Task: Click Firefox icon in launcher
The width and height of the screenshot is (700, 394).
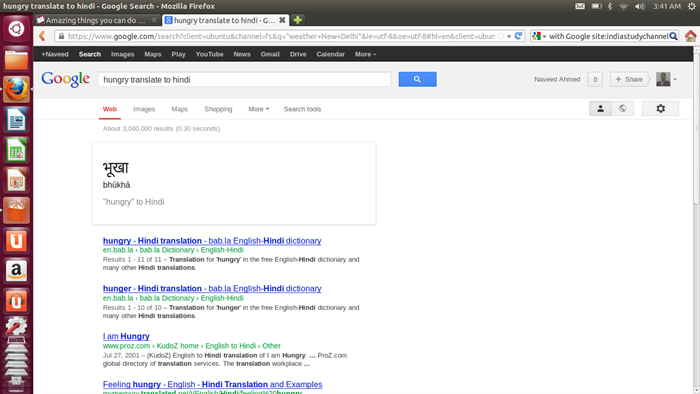Action: (17, 89)
